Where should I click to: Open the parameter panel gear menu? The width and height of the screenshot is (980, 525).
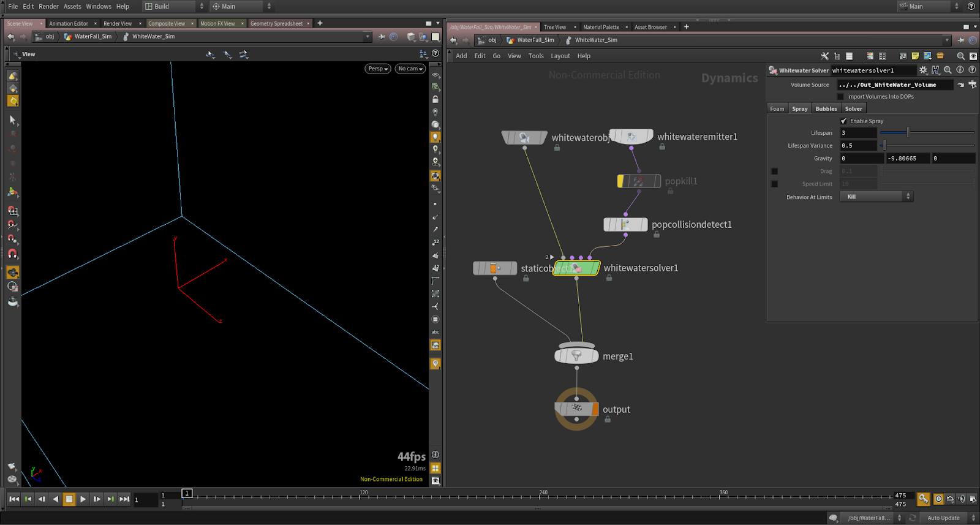tap(924, 70)
